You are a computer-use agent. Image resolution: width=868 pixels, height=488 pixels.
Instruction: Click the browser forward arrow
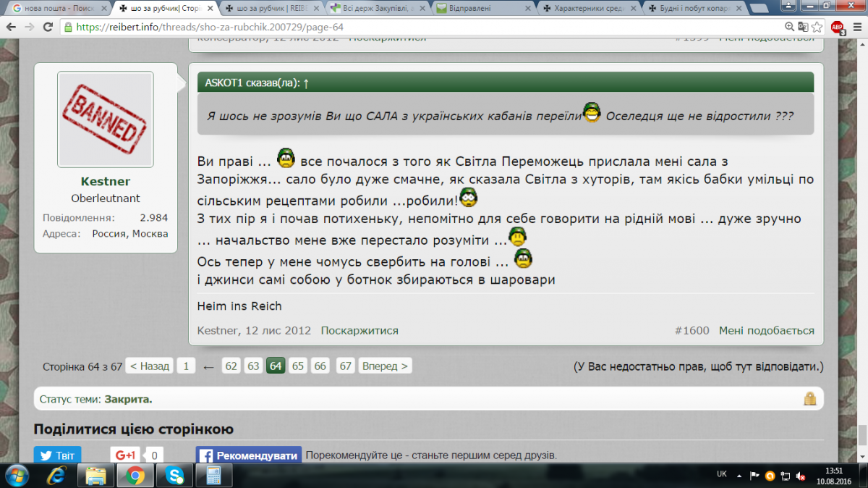pyautogui.click(x=30, y=27)
